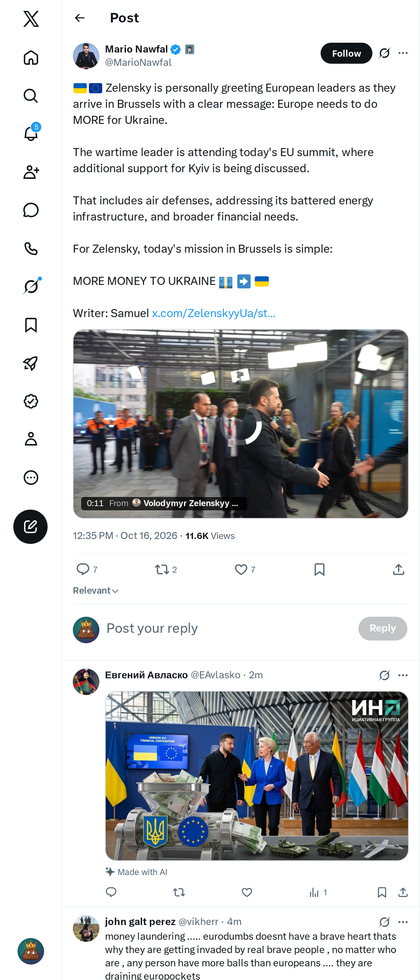Open the More circle menu in sidebar

pos(31,477)
